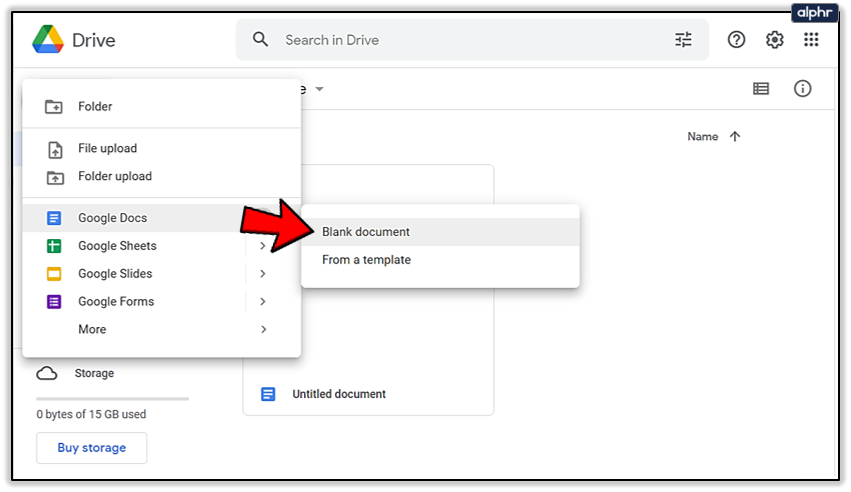Image resolution: width=851 pixels, height=492 pixels.
Task: Click the search magnifier icon
Action: pos(261,40)
